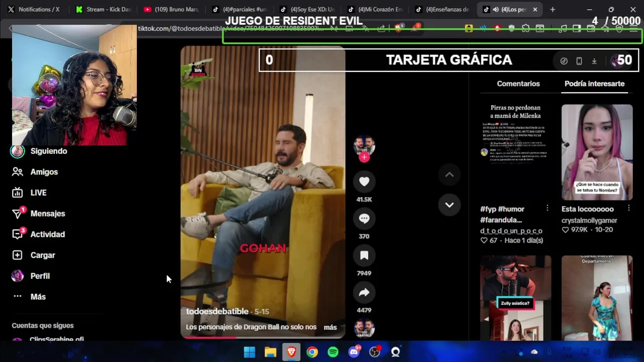Switch to the Enseñanzas de TikTok tab

click(443, 9)
